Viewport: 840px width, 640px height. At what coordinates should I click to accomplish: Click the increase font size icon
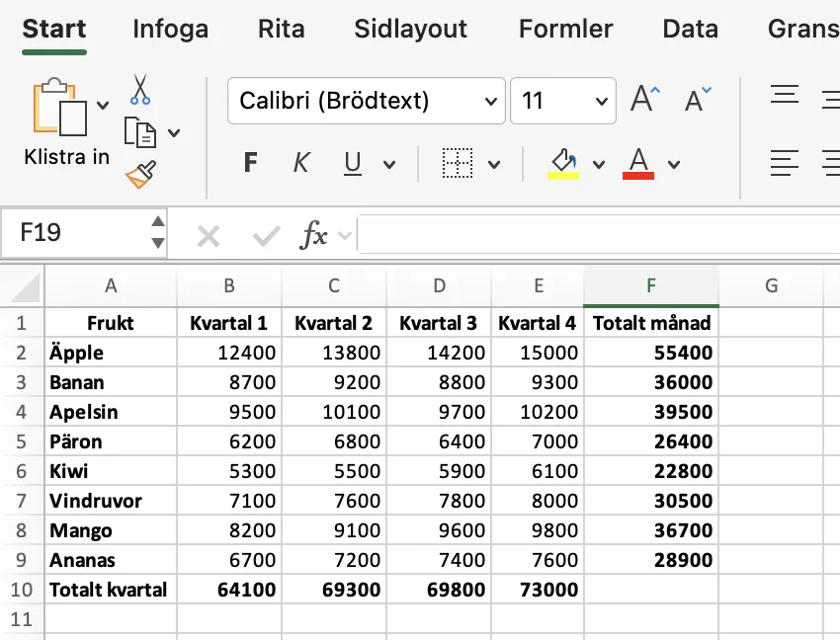(x=644, y=96)
